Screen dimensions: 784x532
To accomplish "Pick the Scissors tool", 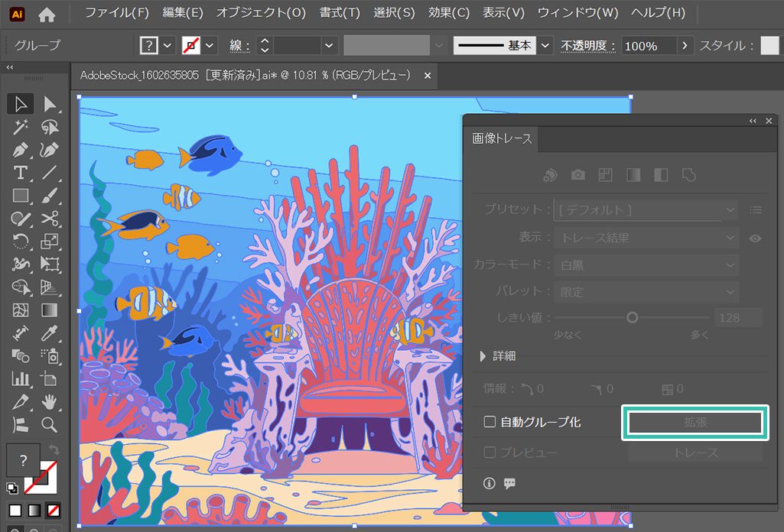I will pyautogui.click(x=50, y=219).
